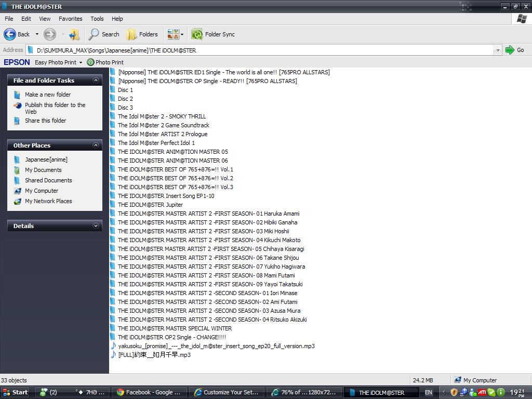Select Insert Song EP1-10 folder name

click(x=166, y=196)
